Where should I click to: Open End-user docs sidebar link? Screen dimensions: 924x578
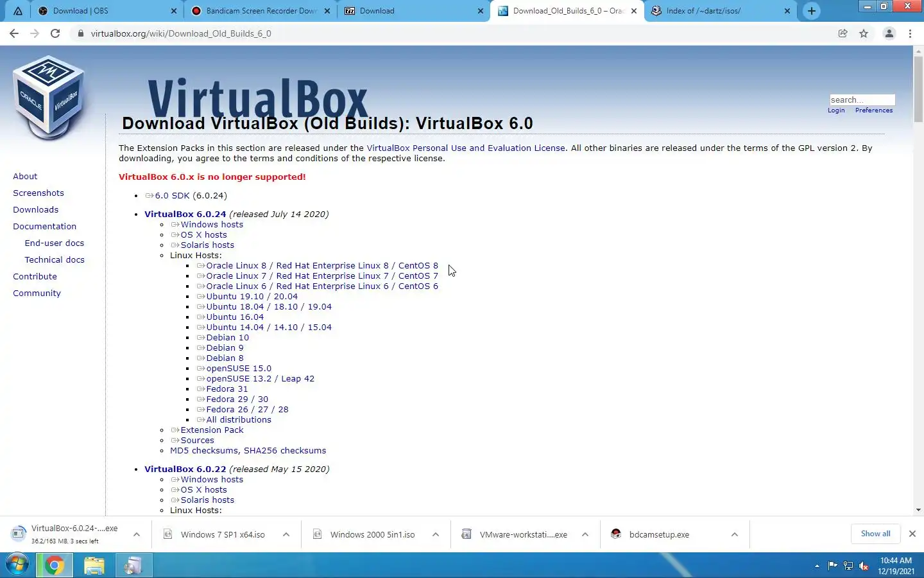tap(55, 243)
